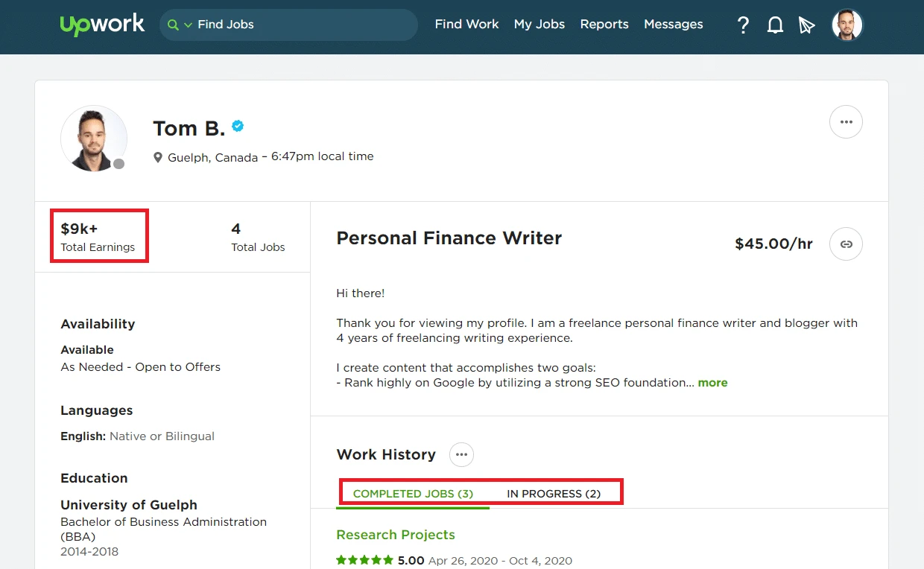This screenshot has width=924, height=569.
Task: Click the Upwork logo
Action: pos(102,25)
